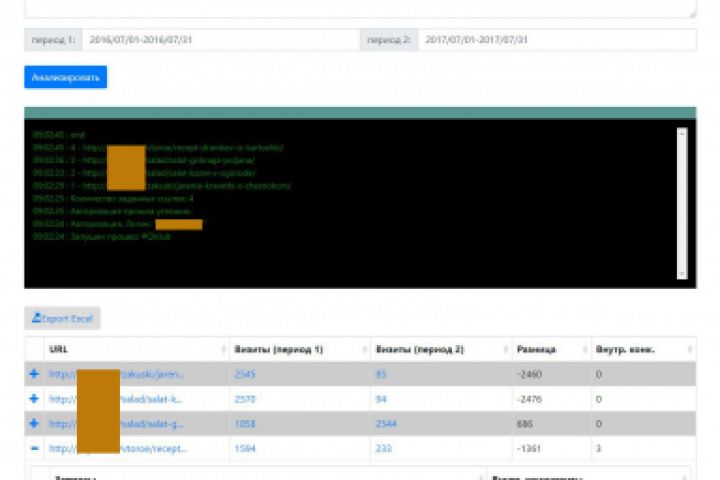This screenshot has height=480, width=720.
Task: Click the console scrollbar down arrow
Action: (x=682, y=274)
